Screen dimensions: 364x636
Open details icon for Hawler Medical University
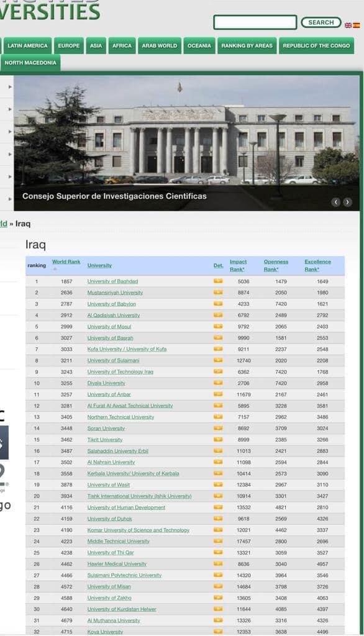(218, 564)
